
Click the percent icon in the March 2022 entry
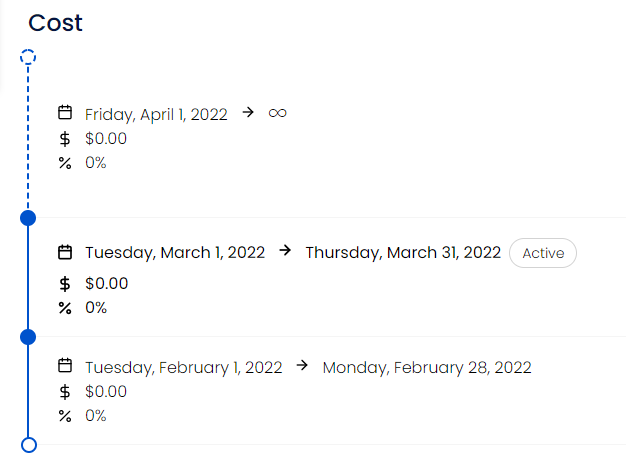click(65, 308)
